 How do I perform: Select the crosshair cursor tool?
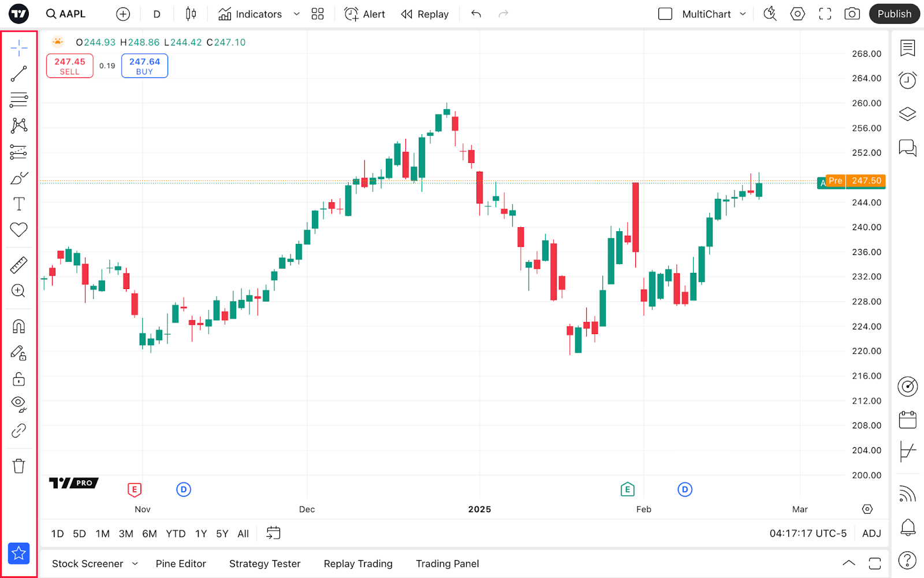point(18,47)
